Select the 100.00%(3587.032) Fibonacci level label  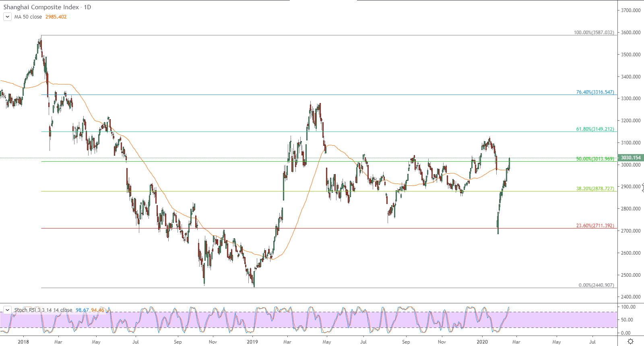click(x=594, y=33)
